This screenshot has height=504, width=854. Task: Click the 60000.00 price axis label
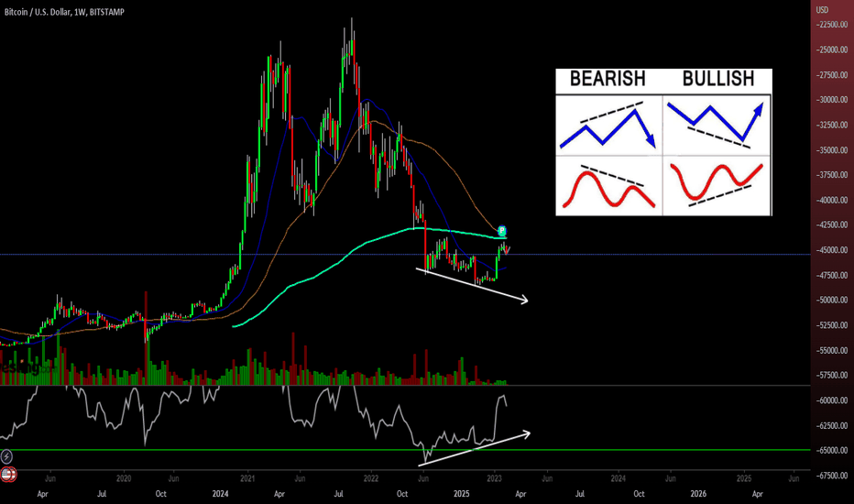pos(832,400)
